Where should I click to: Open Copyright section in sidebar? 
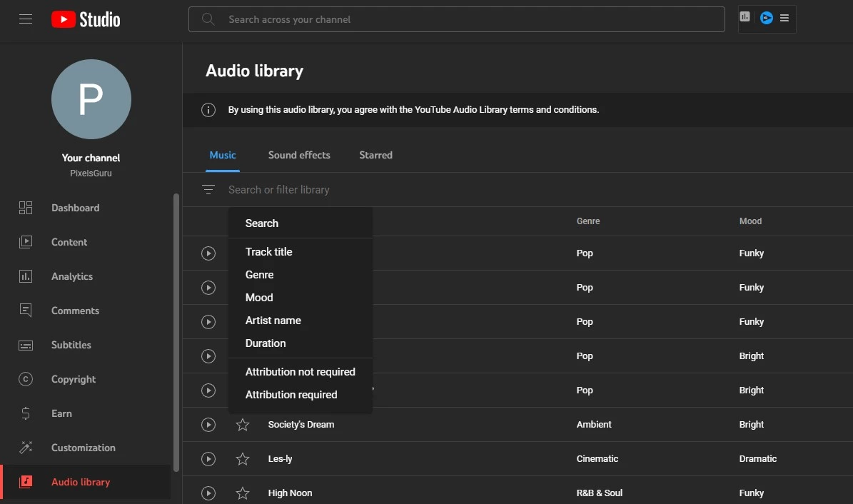(73, 379)
